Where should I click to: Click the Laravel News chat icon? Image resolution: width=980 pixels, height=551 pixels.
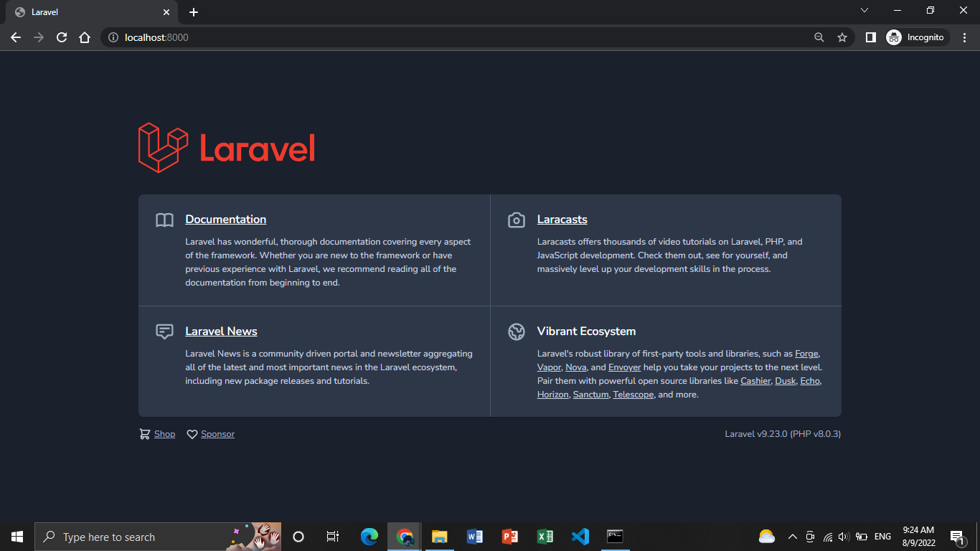click(x=164, y=331)
